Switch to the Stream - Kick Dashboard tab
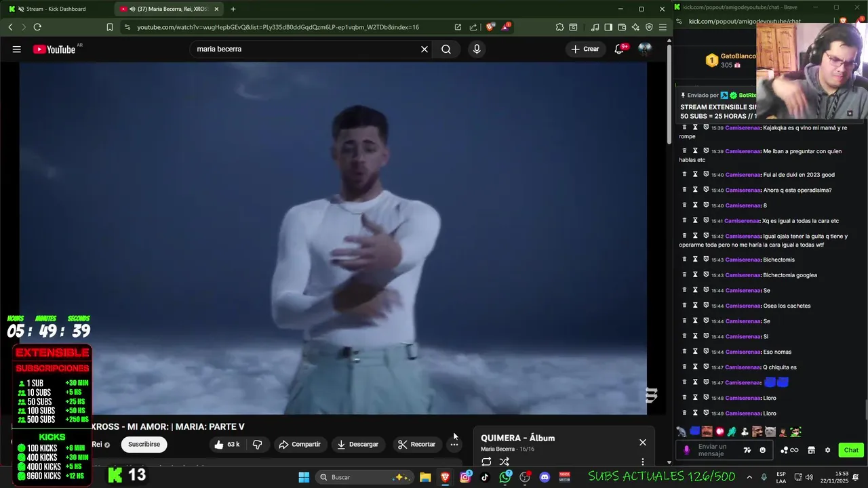This screenshot has width=868, height=488. pyautogui.click(x=57, y=9)
